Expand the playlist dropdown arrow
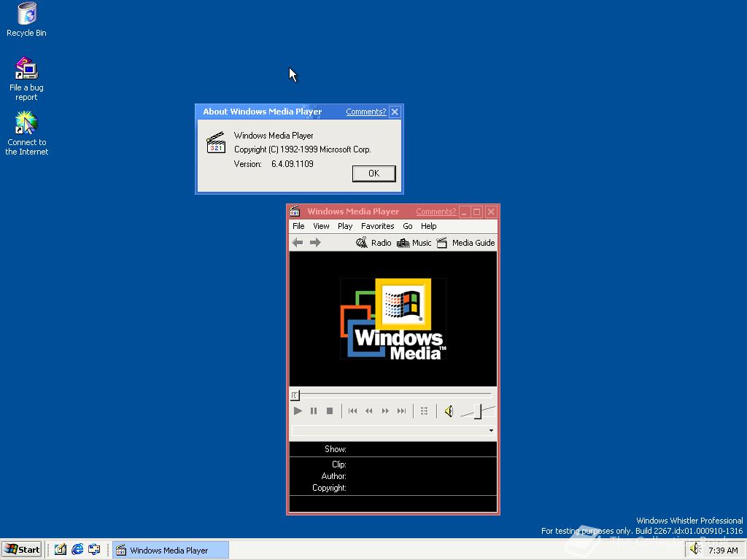This screenshot has height=560, width=747. [x=491, y=430]
